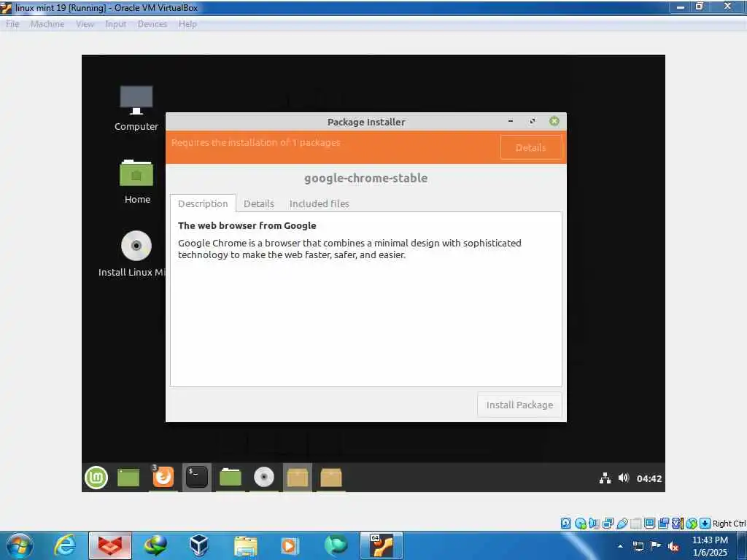747x560 pixels.
Task: Click the VirtualBox keyboard capture arrow icon
Action: pos(705,524)
